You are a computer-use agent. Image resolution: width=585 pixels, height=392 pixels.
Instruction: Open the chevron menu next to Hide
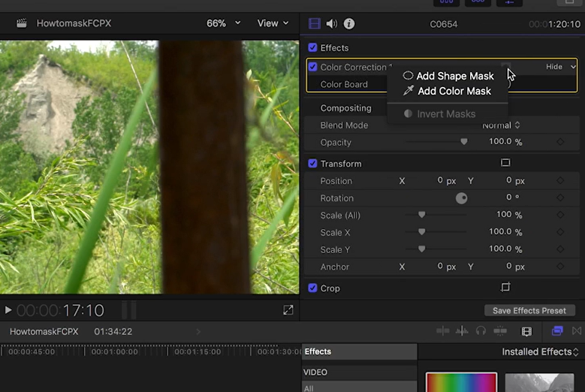click(x=573, y=67)
